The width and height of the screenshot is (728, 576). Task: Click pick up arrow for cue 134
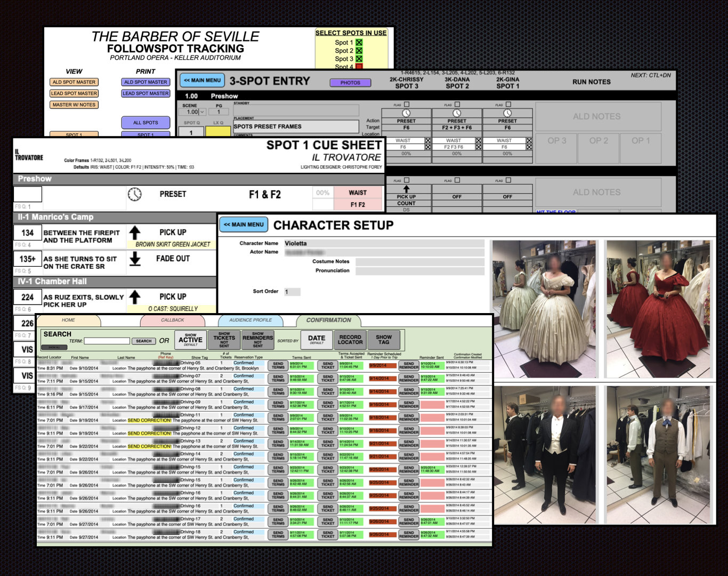coord(135,233)
